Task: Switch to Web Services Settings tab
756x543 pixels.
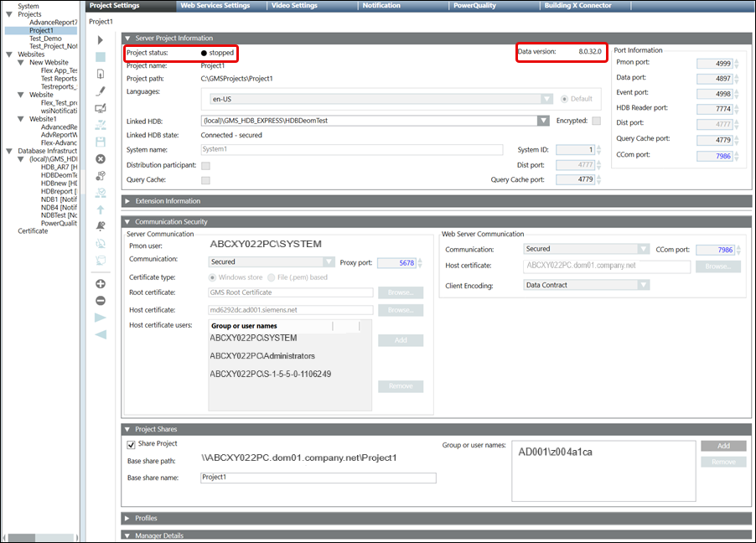Action: [215, 6]
